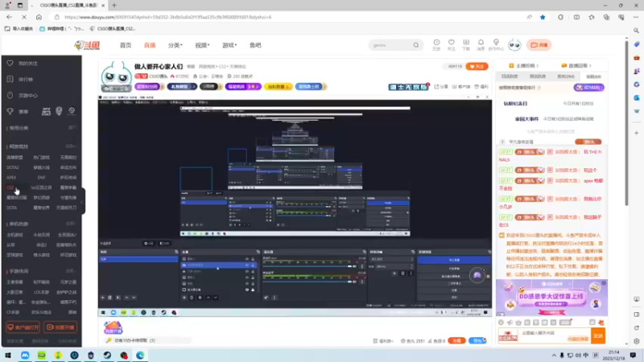This screenshot has height=362, width=644.
Task: Switch to the third rank tab with count
Action: click(x=566, y=76)
